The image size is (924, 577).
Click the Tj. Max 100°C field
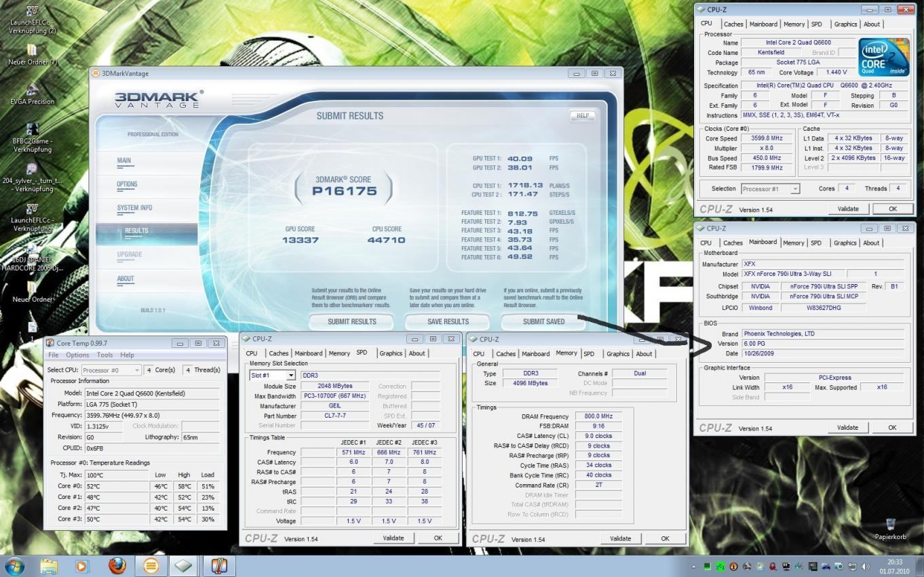117,475
